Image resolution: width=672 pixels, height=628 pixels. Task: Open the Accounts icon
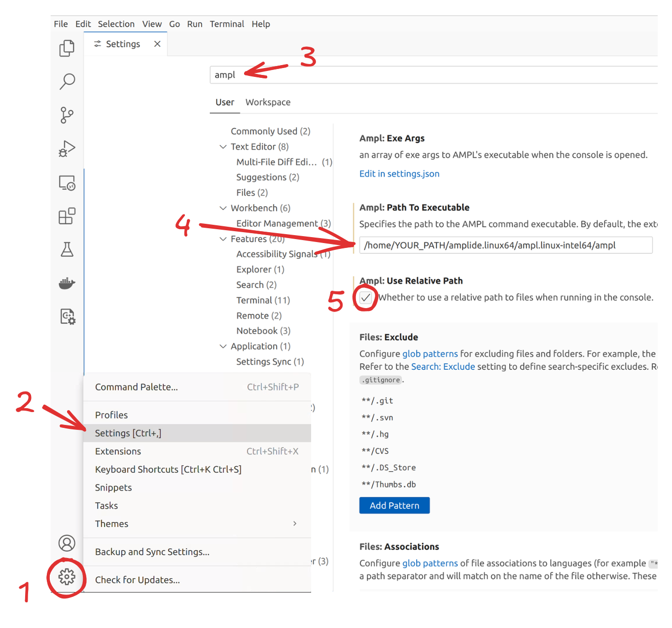(67, 543)
